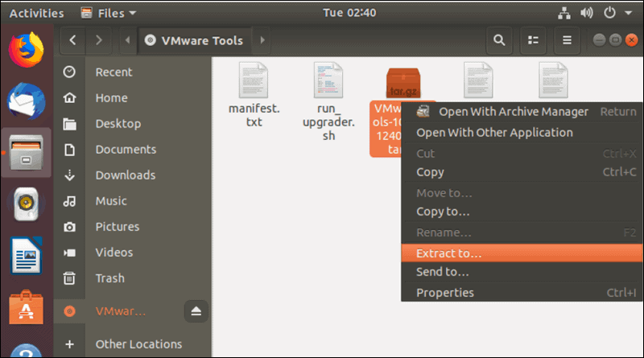This screenshot has height=358, width=644.
Task: Toggle list/grid view button
Action: tap(533, 40)
